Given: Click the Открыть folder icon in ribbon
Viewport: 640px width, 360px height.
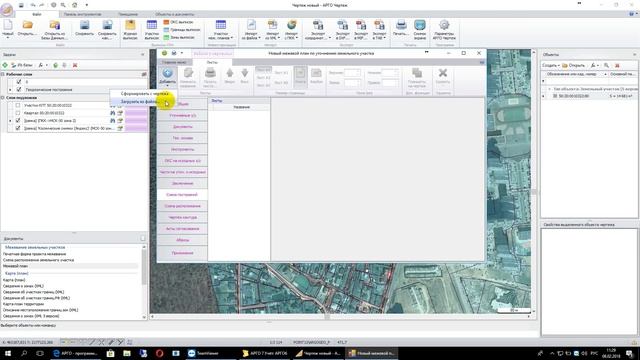Looking at the screenshot, I should click(x=27, y=28).
